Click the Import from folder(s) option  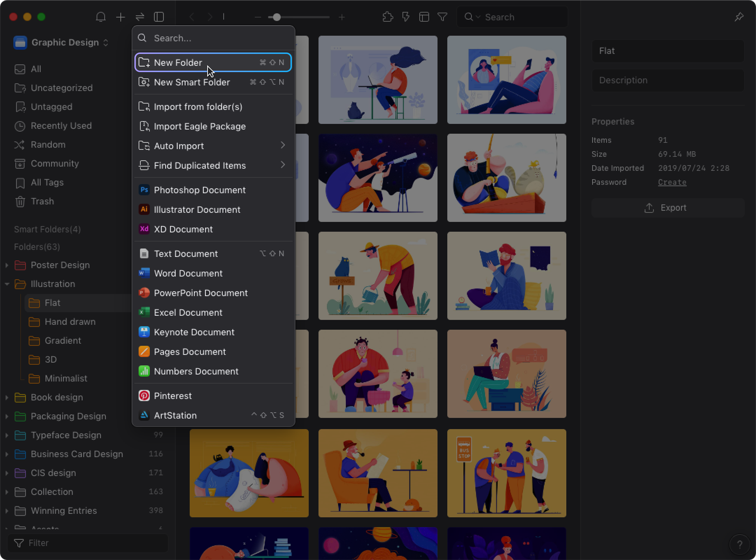pos(198,106)
